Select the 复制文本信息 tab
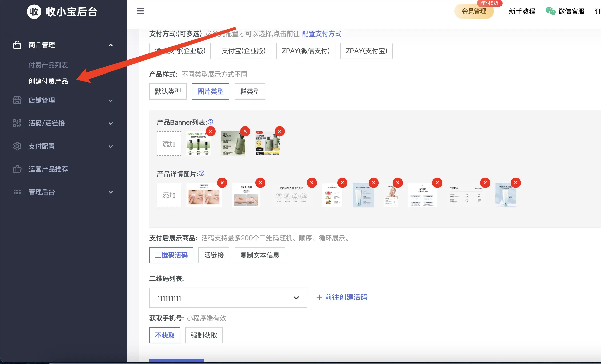 coord(260,255)
